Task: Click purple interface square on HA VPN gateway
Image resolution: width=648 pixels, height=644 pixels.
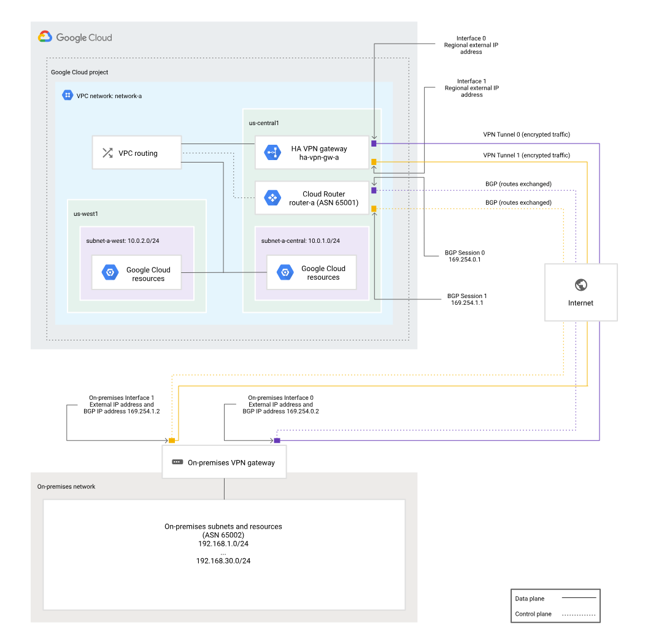Action: (374, 144)
